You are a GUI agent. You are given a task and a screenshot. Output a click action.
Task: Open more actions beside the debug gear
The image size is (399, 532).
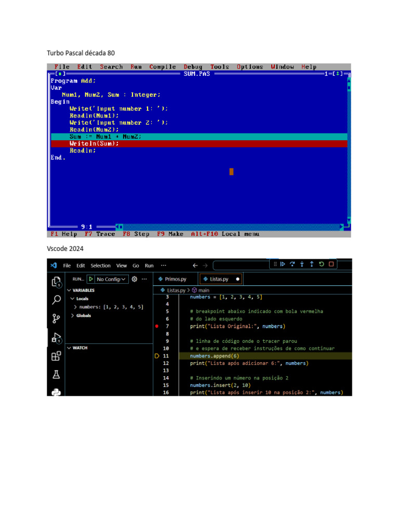click(x=144, y=279)
